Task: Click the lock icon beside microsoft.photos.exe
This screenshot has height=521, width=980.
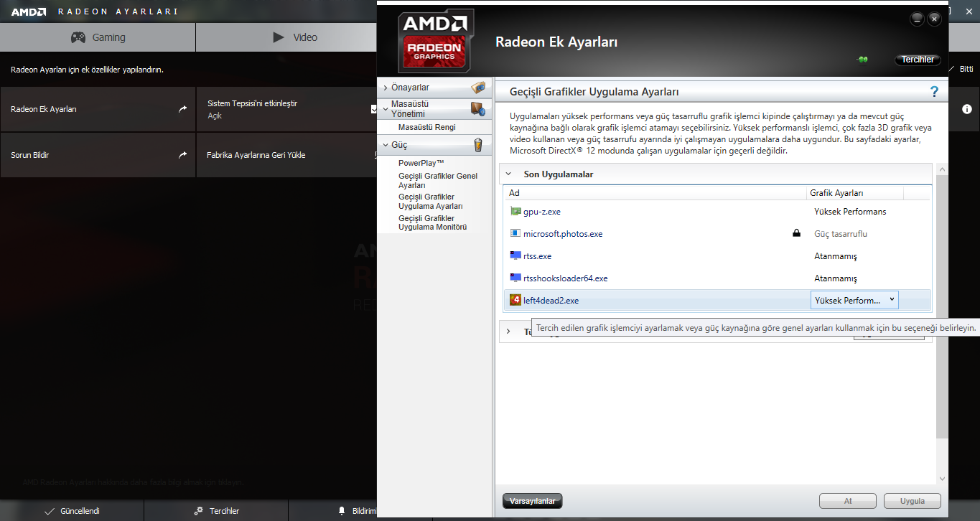Action: point(796,233)
